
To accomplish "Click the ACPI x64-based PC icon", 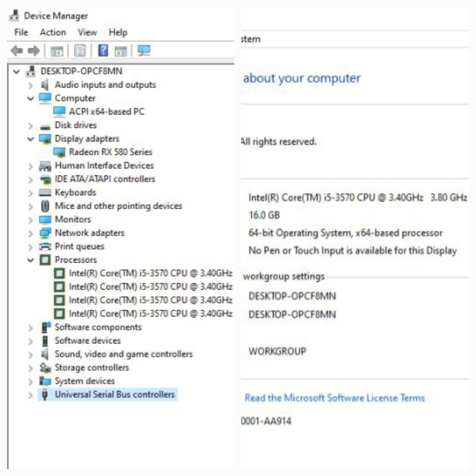I will [59, 112].
